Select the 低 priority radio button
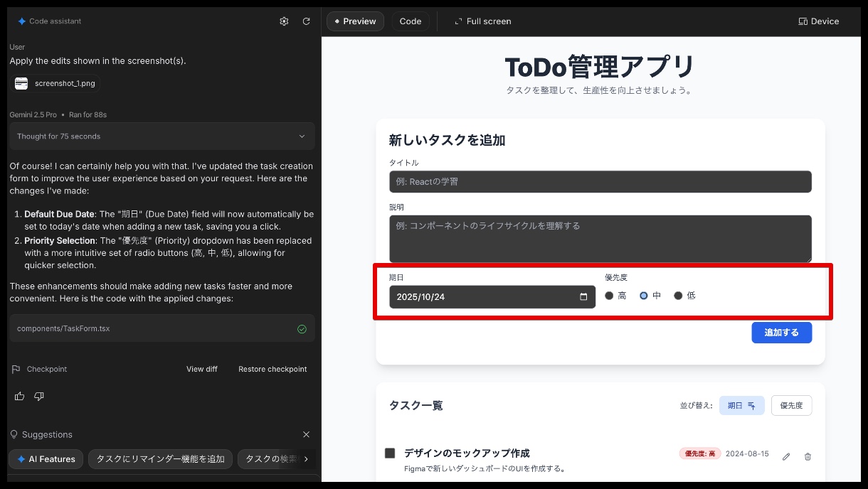This screenshot has height=489, width=868. (x=678, y=296)
